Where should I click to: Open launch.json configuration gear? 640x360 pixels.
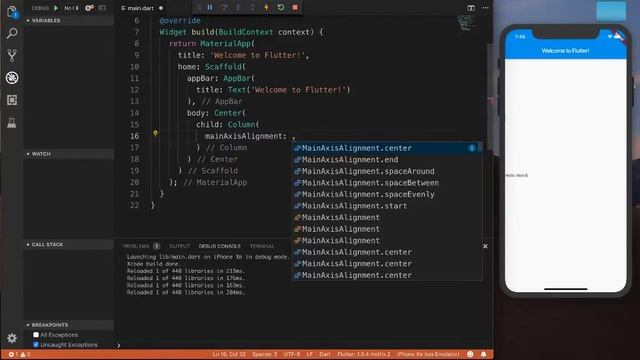[89, 8]
